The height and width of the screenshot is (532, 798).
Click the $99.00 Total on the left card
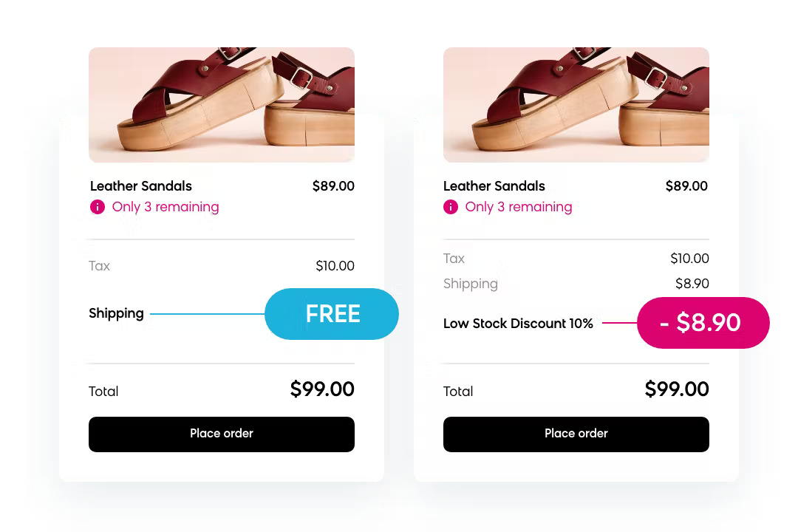322,389
